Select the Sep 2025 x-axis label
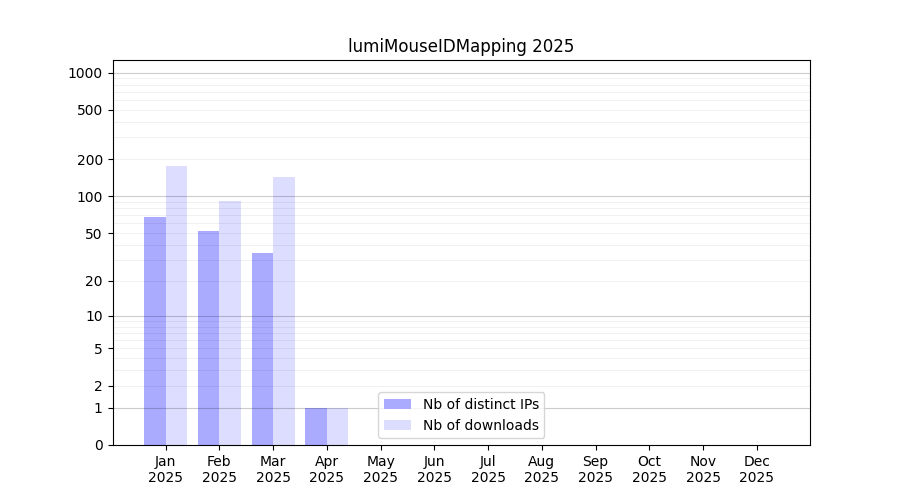This screenshot has width=900, height=500. coord(595,469)
